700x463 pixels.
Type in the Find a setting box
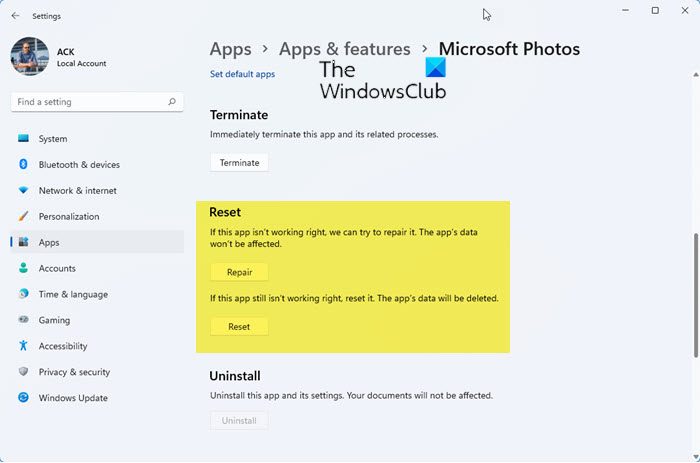click(90, 102)
